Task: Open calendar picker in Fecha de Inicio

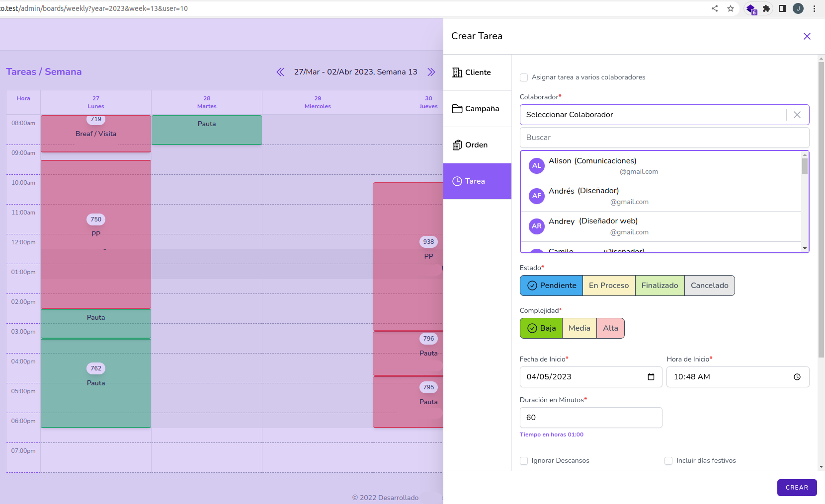Action: [x=651, y=377]
